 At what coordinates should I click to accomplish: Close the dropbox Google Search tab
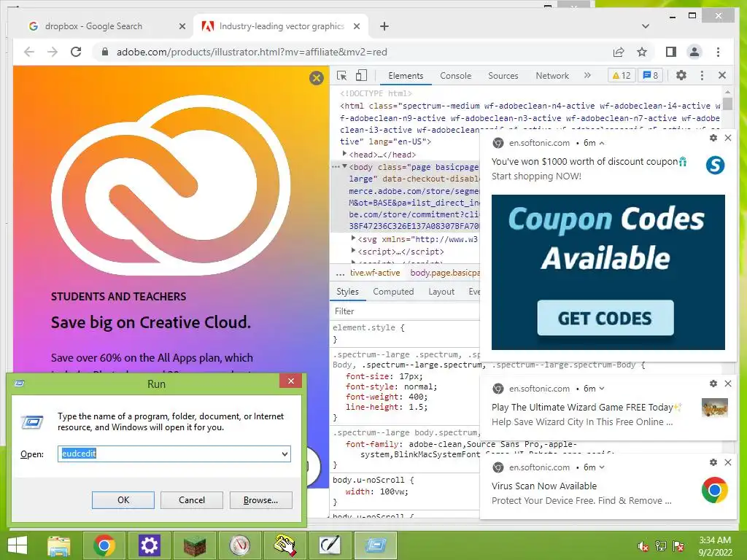point(182,26)
